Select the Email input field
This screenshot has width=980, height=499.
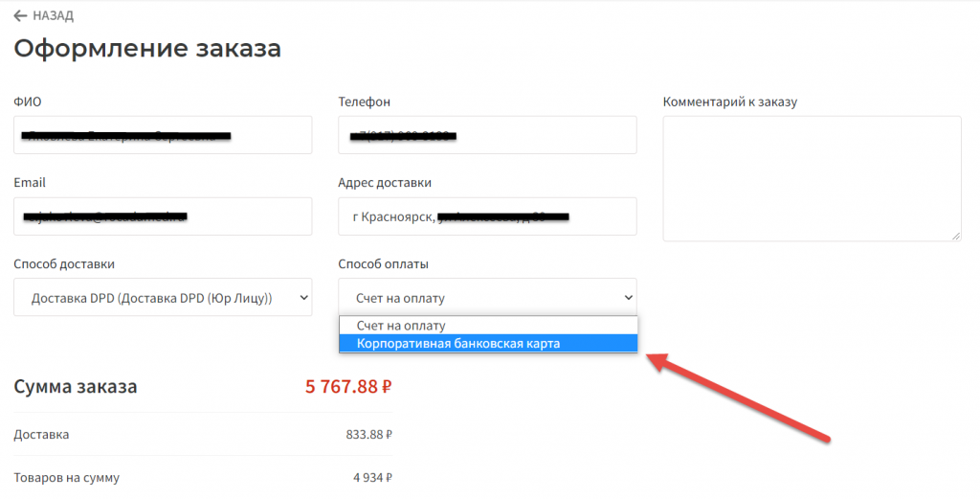point(163,216)
